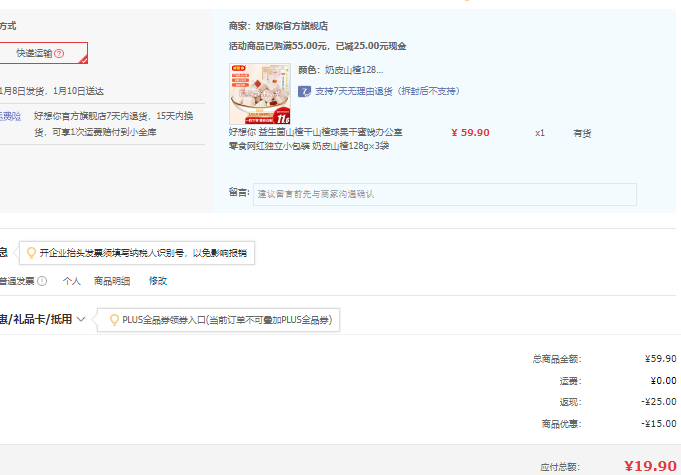681x475 pixels.
Task: Click the 总商品金额 value ¥59.90
Action: (x=661, y=359)
